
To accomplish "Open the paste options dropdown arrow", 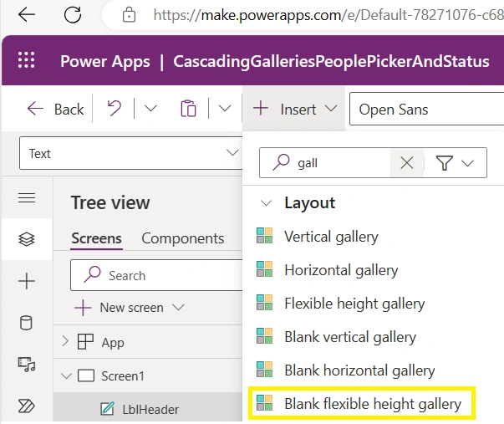I will point(225,109).
